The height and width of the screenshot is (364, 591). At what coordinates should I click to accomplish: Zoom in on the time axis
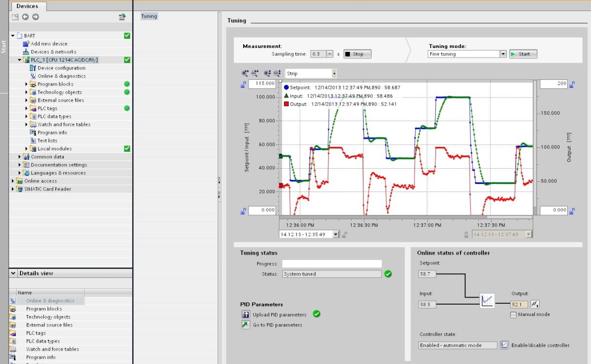pos(245,73)
